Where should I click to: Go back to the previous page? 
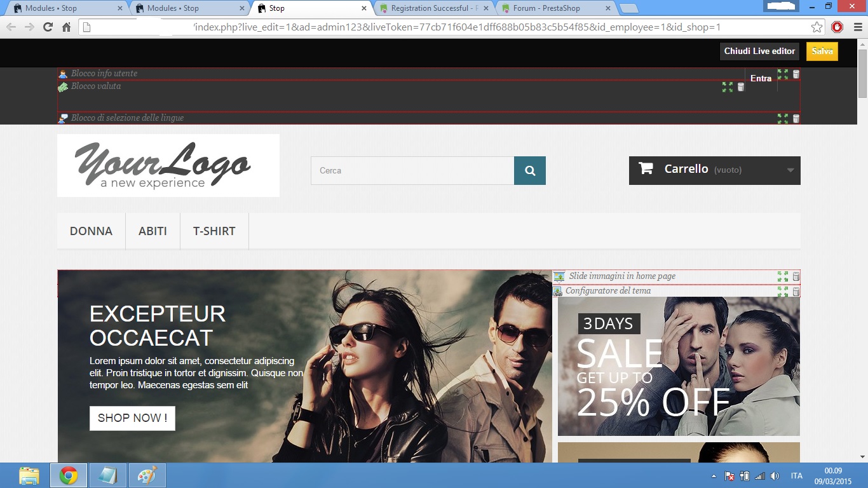(x=11, y=27)
